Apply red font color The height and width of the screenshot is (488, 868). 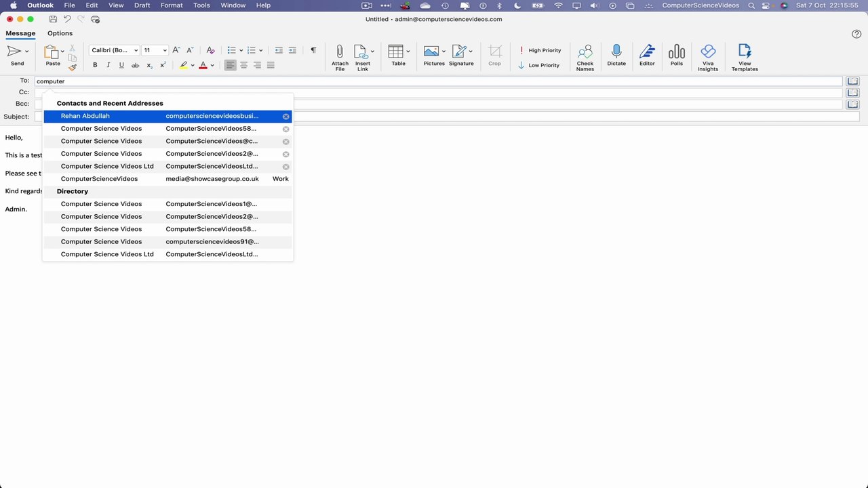tap(203, 65)
